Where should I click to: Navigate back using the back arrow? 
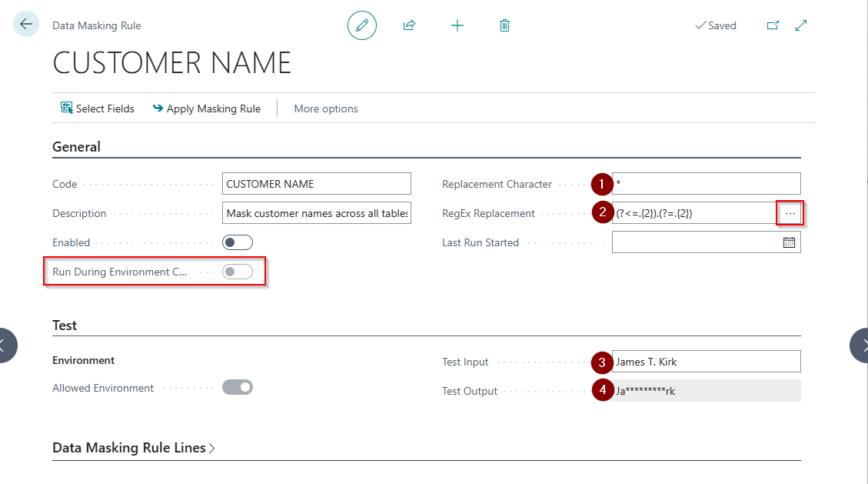(x=25, y=24)
